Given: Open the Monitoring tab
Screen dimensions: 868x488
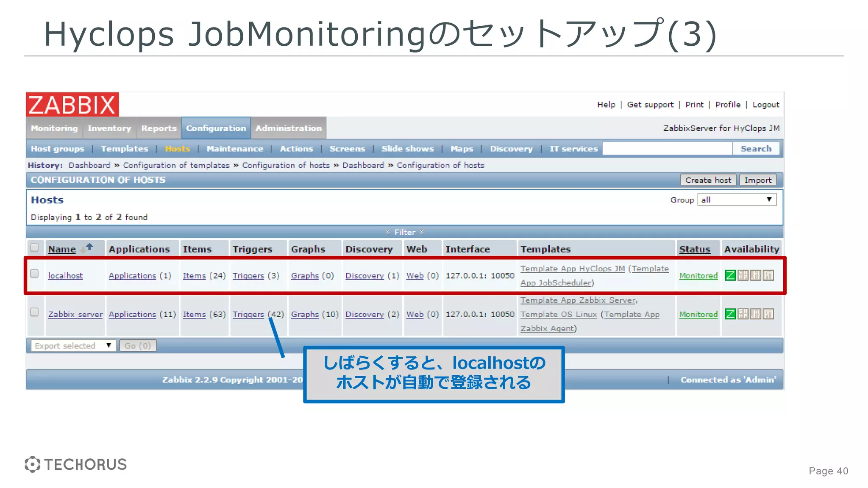Looking at the screenshot, I should coord(54,128).
